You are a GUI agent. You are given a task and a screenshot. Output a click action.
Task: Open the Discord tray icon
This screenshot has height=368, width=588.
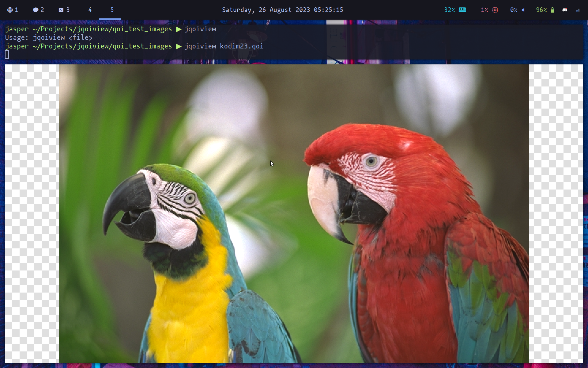click(x=565, y=10)
